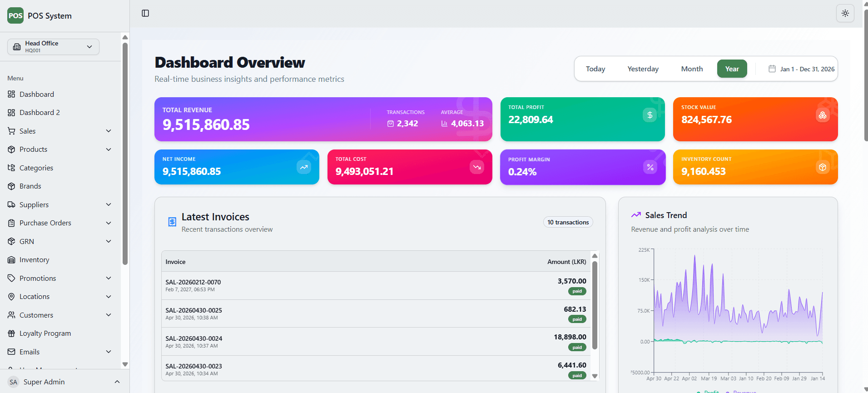Select the Today date filter

click(595, 69)
